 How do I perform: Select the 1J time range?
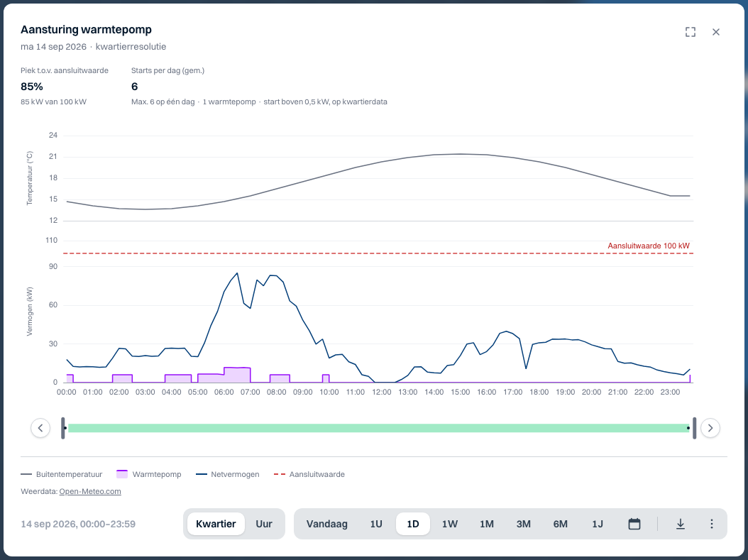(x=598, y=524)
